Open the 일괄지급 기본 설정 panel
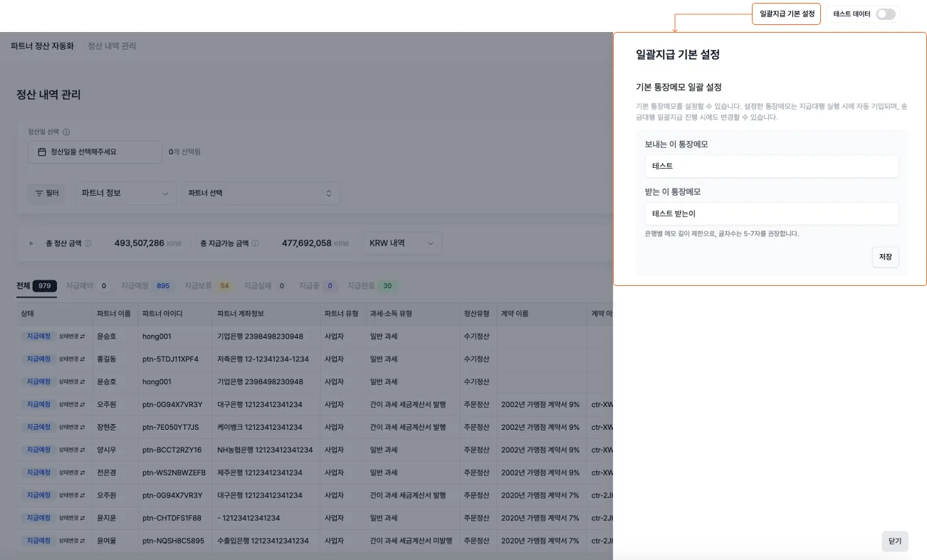Image resolution: width=927 pixels, height=560 pixels. (x=786, y=14)
